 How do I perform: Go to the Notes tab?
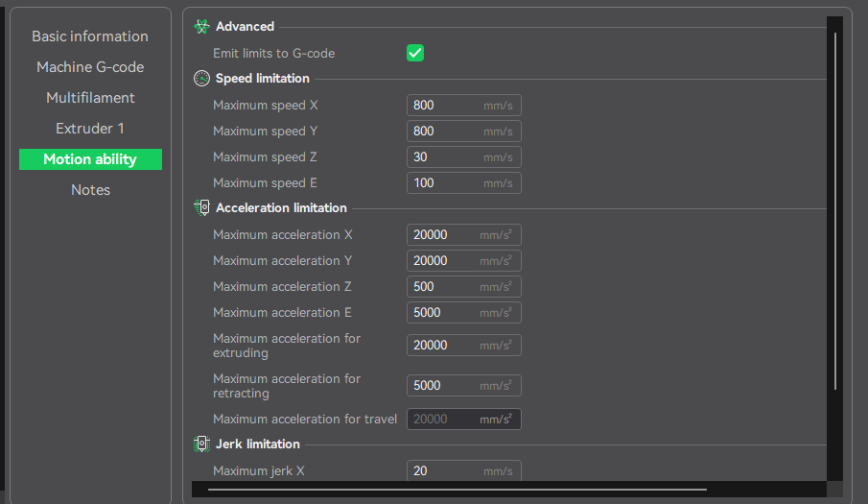pyautogui.click(x=90, y=190)
